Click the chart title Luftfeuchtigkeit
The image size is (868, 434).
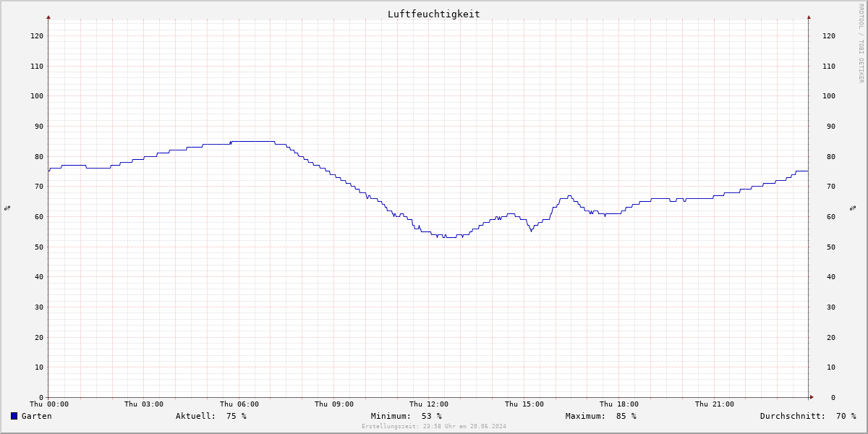(433, 14)
